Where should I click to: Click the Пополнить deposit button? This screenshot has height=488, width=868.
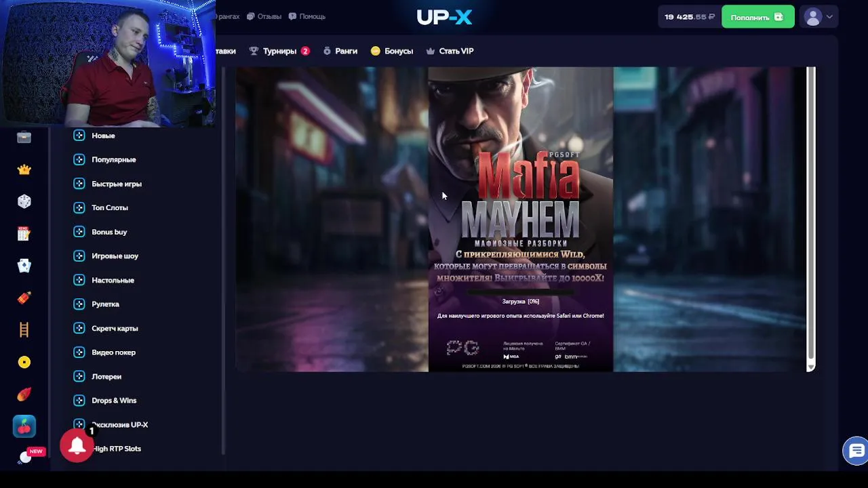pyautogui.click(x=757, y=17)
